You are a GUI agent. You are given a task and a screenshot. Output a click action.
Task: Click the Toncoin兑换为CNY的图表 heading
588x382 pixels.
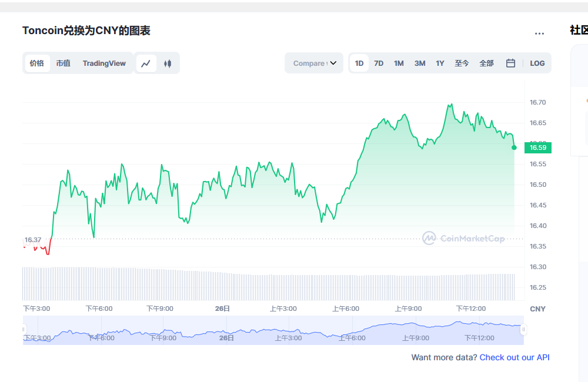pos(86,31)
